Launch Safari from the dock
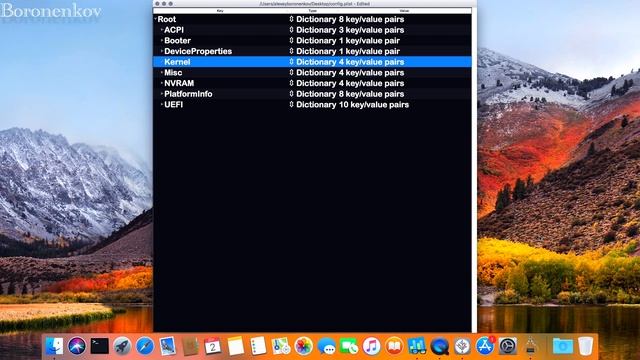 pyautogui.click(x=145, y=346)
